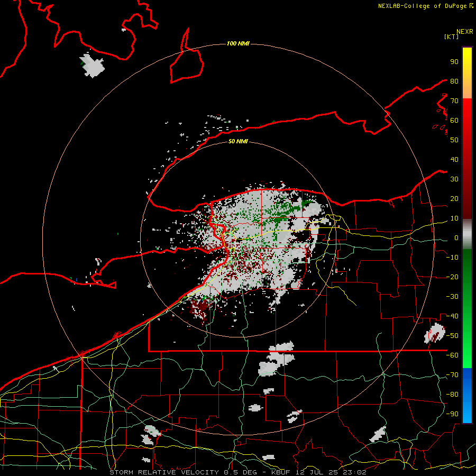Viewport: 476px width, 476px height.
Task: Click the 60 knot scale value
Action: 454,121
